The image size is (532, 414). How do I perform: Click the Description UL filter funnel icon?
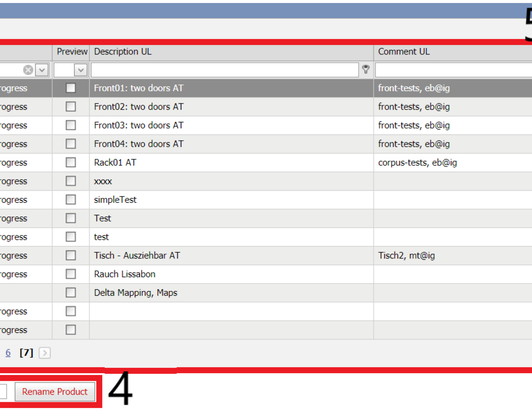pos(366,70)
